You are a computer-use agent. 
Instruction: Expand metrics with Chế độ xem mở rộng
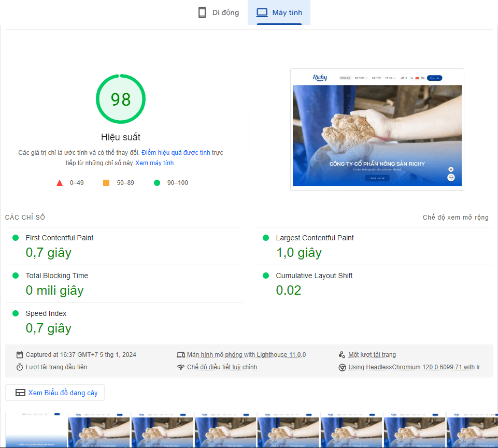[x=456, y=217]
